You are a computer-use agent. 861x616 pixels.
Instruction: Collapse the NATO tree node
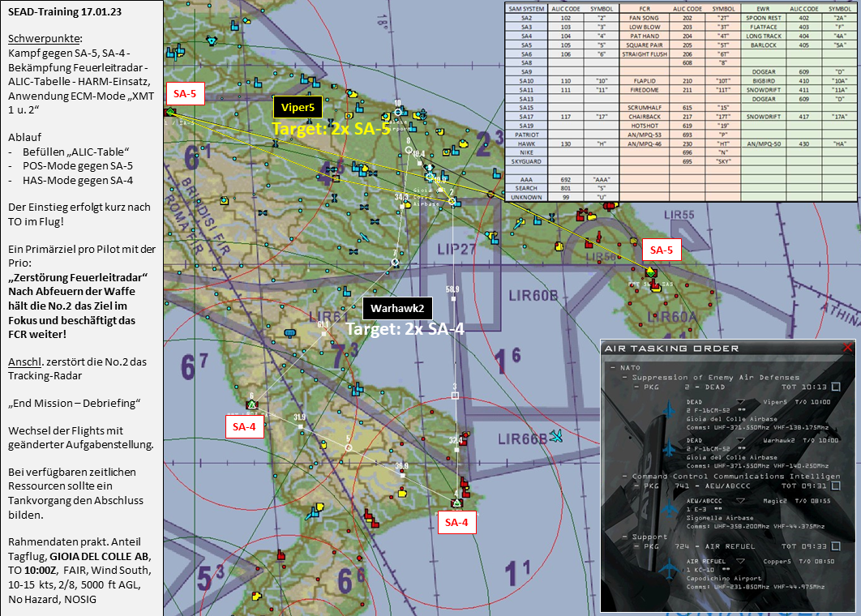[x=613, y=368]
